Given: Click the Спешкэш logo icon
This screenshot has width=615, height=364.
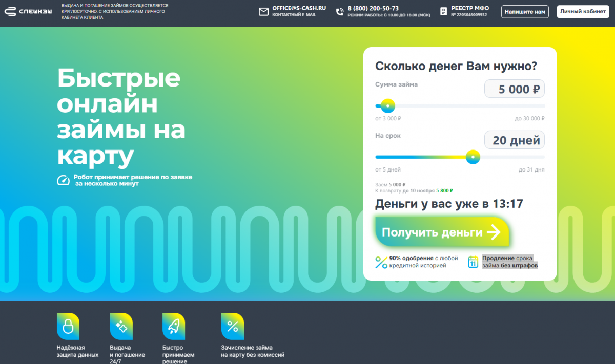Looking at the screenshot, I should (10, 11).
